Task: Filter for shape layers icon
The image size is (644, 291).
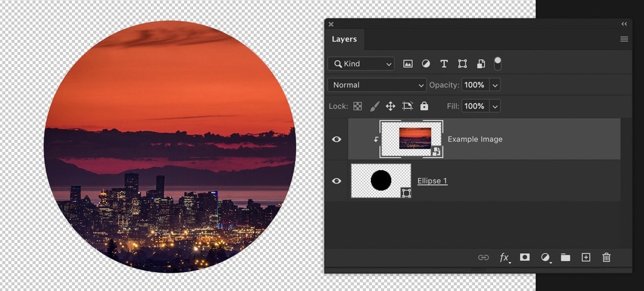Action: [x=462, y=64]
